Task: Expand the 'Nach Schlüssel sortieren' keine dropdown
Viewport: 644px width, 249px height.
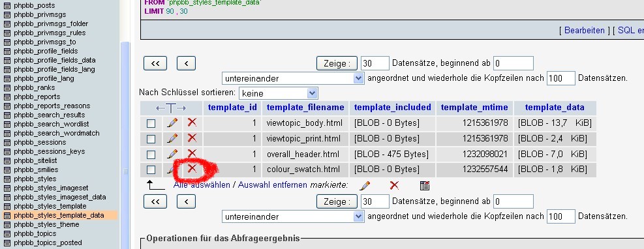Action: coord(279,93)
